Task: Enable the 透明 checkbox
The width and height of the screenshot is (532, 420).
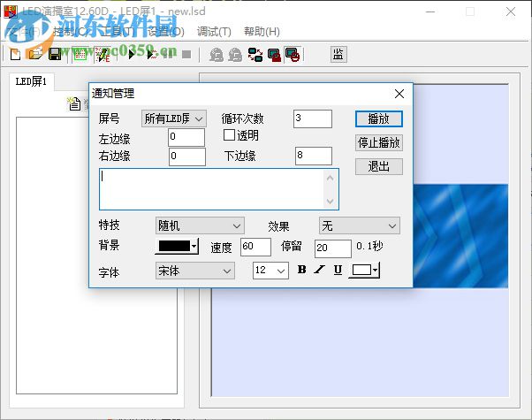Action: tap(229, 134)
